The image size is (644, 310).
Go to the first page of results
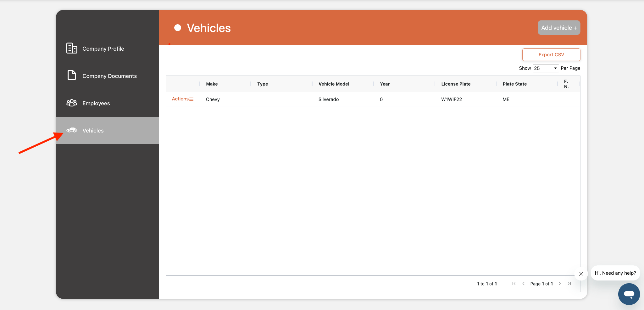pos(514,284)
